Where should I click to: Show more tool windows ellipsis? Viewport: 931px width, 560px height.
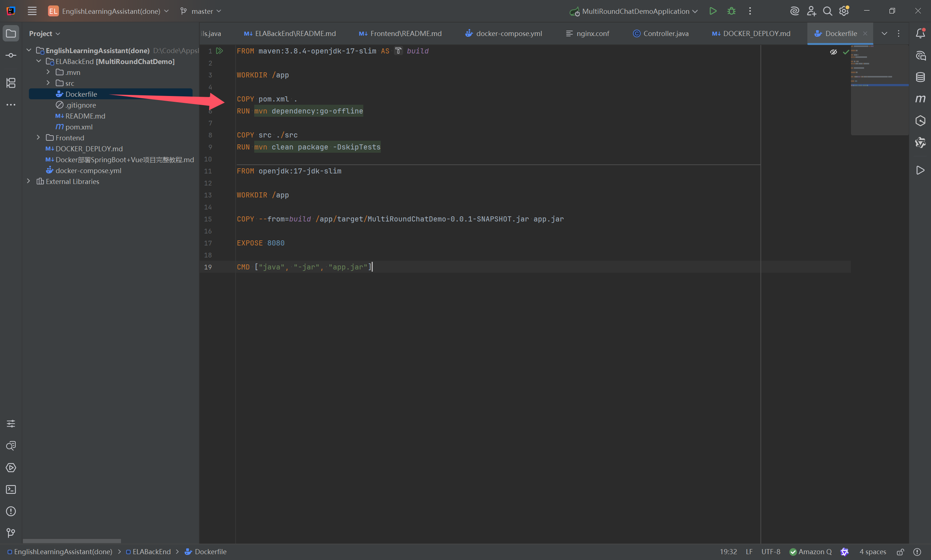(x=11, y=104)
